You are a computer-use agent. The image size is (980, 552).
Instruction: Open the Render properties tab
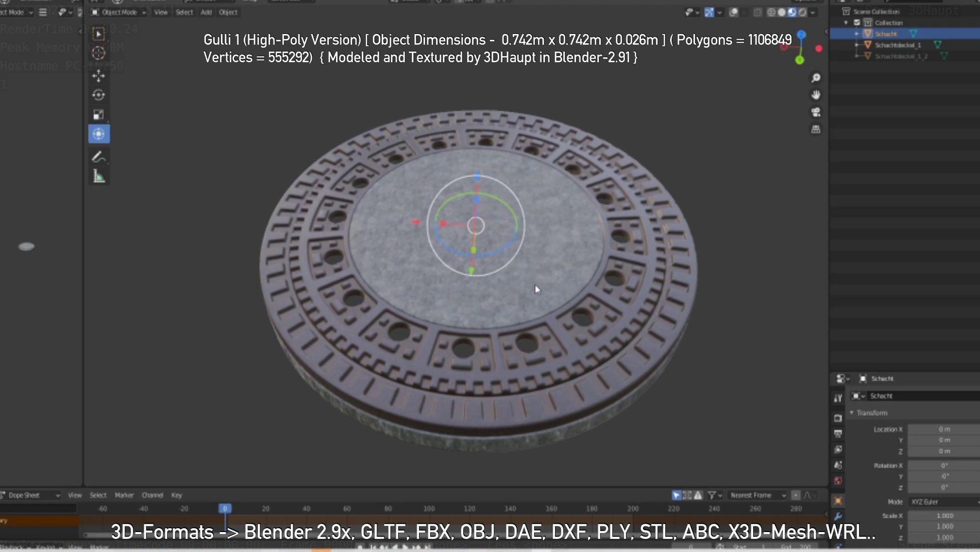[x=838, y=418]
